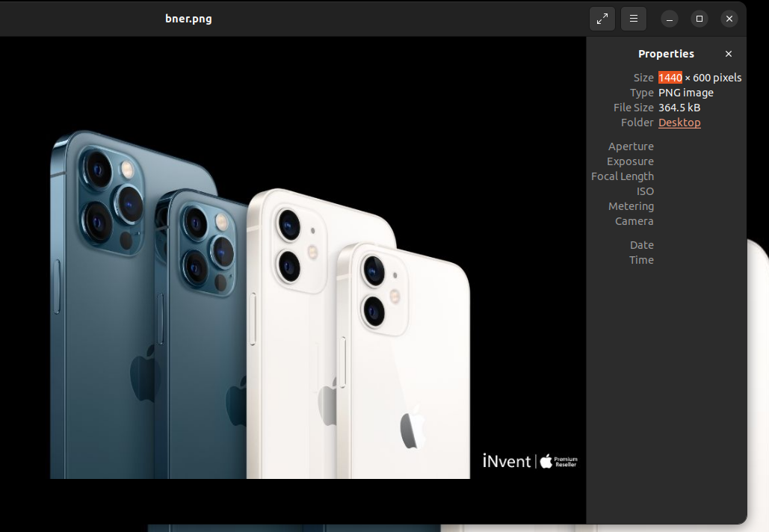Maximize the image viewer window
This screenshot has height=532, width=769.
(x=699, y=19)
